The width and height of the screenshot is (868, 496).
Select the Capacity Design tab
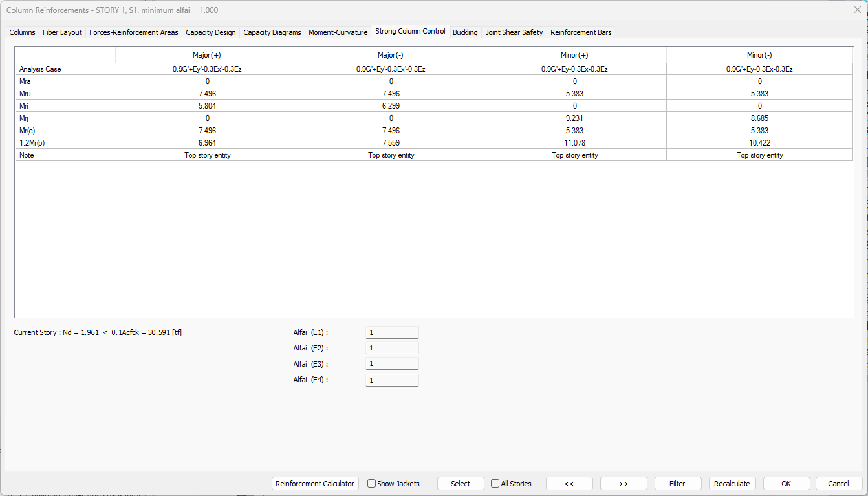(x=211, y=32)
